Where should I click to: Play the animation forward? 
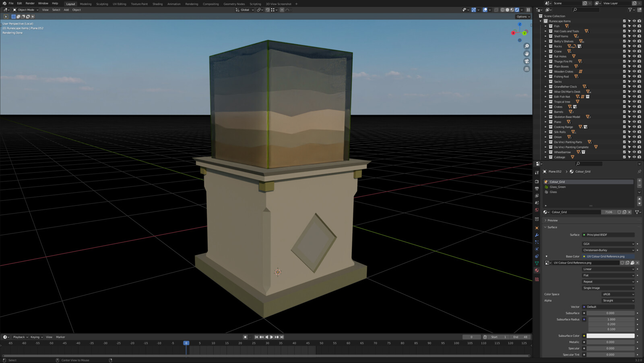click(272, 337)
